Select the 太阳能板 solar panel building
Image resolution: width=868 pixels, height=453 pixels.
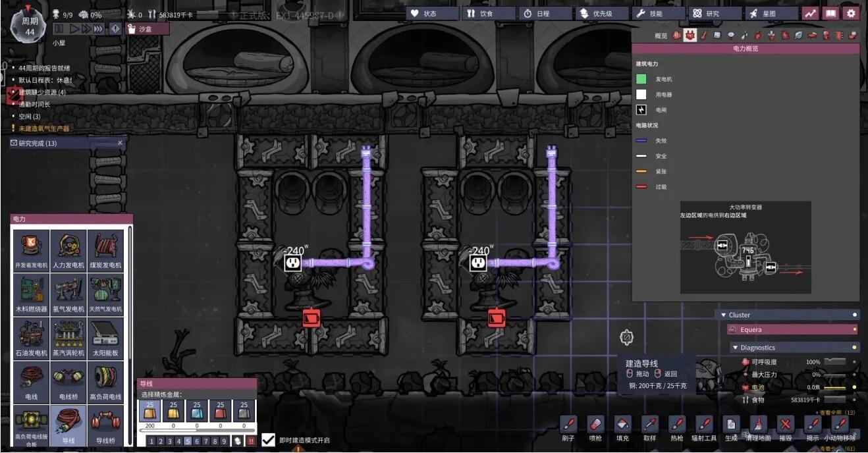coord(105,338)
